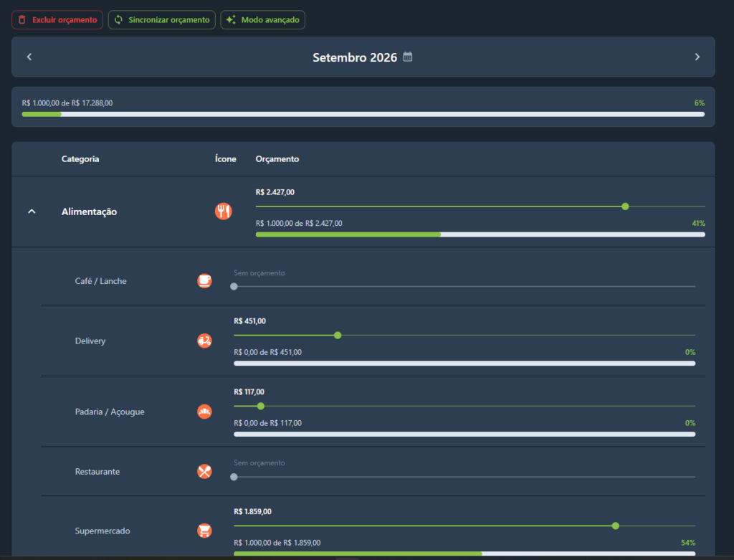Click the R$ 117,00 Padaria budget value
The width and height of the screenshot is (734, 560).
249,392
